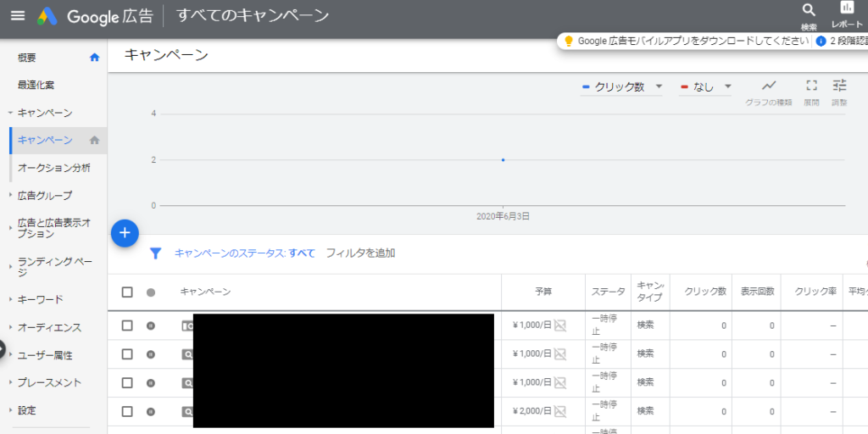This screenshot has width=868, height=434.
Task: Expand 広告と広告表示オプション section
Action: point(10,228)
